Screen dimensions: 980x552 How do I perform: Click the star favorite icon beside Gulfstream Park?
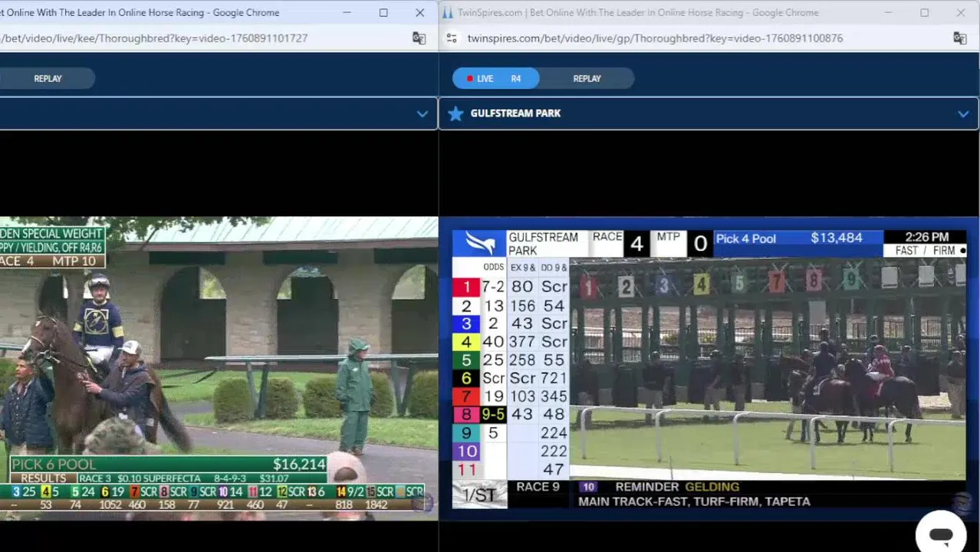pyautogui.click(x=455, y=113)
